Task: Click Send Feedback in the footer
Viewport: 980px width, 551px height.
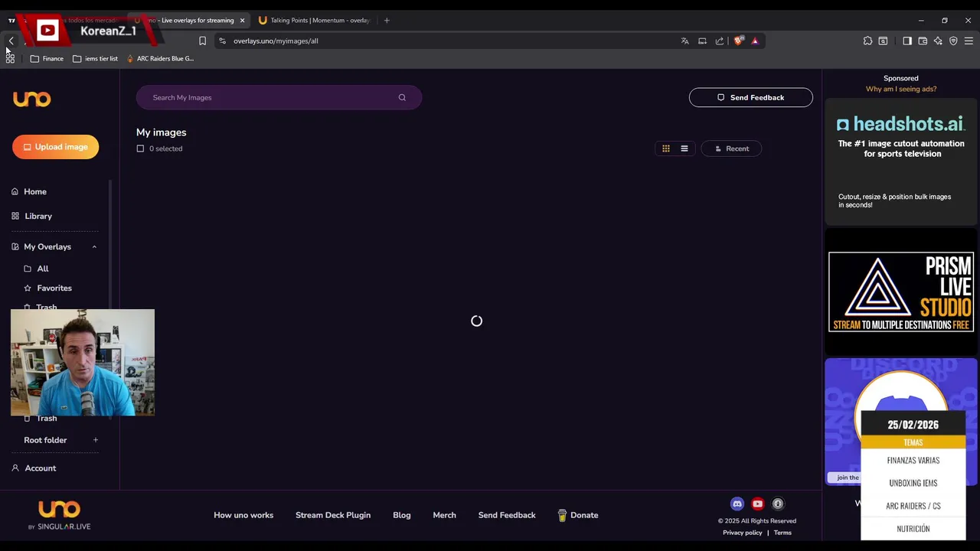Action: tap(507, 515)
